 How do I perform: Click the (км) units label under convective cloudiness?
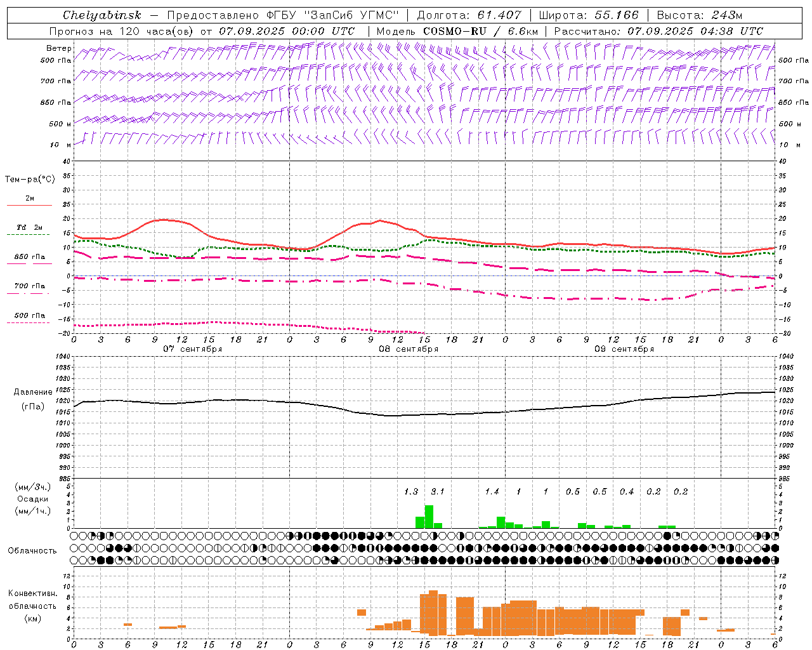32,618
